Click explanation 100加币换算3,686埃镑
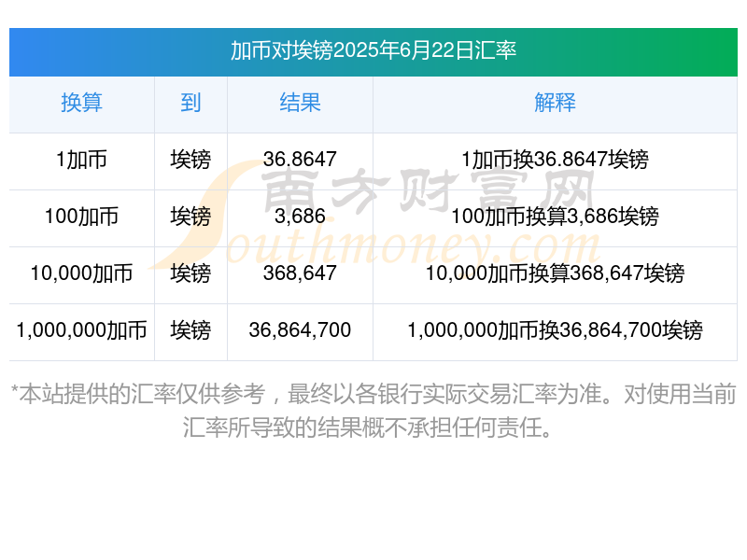Image resolution: width=747 pixels, height=560 pixels. 555,217
